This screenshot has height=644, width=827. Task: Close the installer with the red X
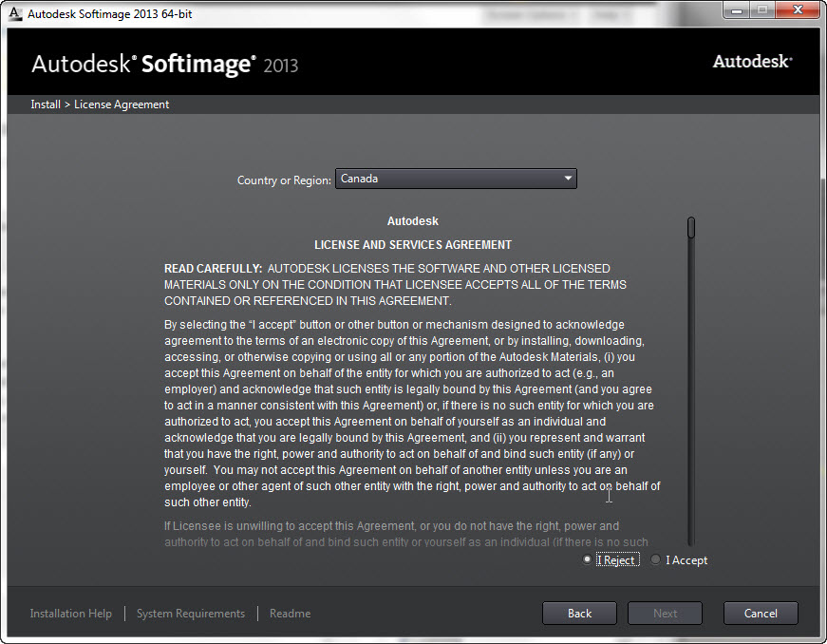click(795, 10)
